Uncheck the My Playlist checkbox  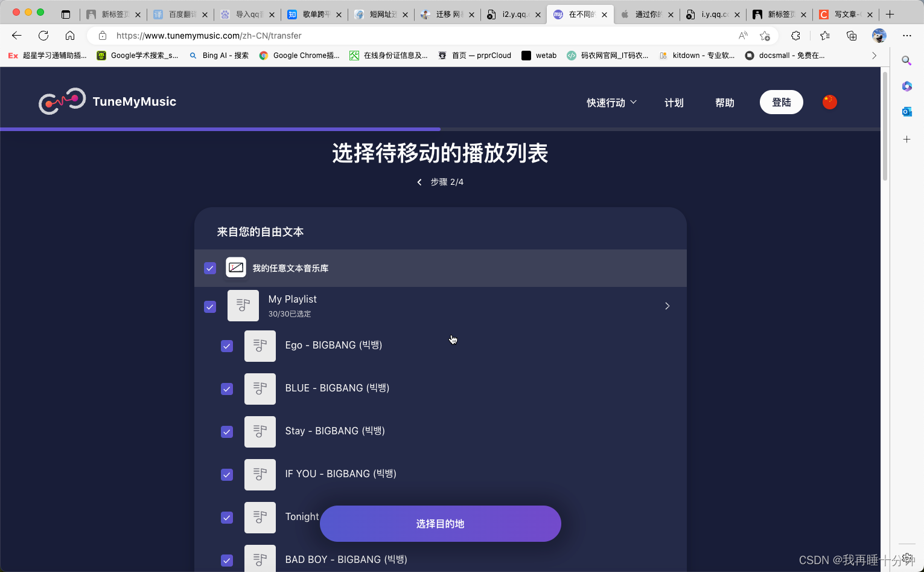coord(210,307)
